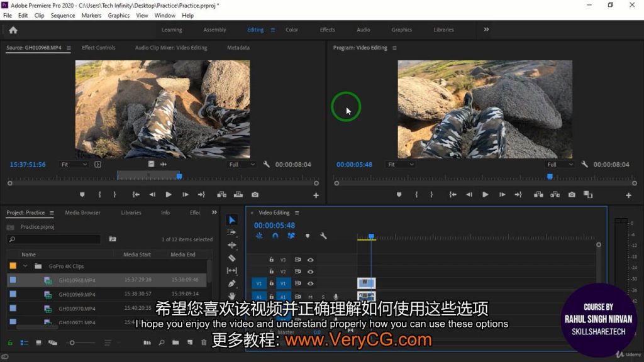Add marker in Source monitor
This screenshot has height=362, width=644.
[x=82, y=195]
